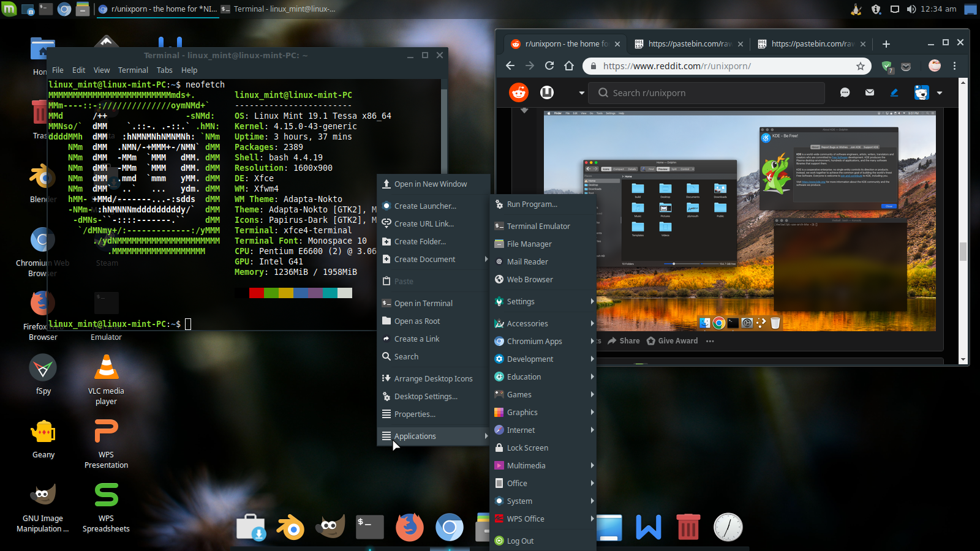Open the Chrome three-dot menu
This screenshot has width=980, height=551.
pyautogui.click(x=954, y=66)
